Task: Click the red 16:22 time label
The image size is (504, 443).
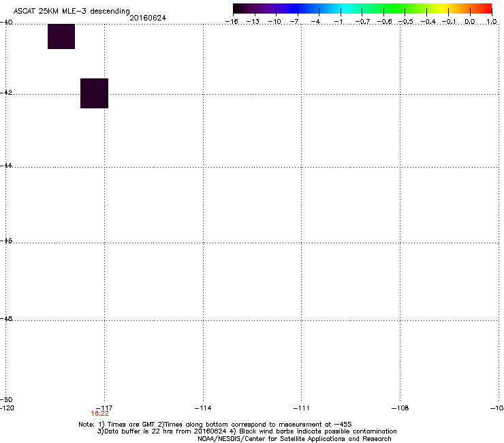Action: pyautogui.click(x=99, y=414)
